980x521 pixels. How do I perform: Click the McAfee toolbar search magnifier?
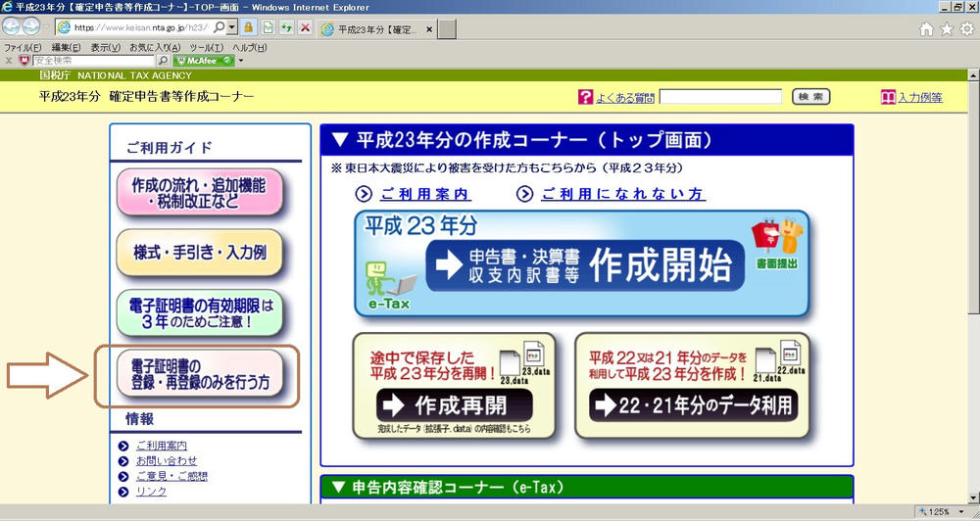(x=163, y=61)
